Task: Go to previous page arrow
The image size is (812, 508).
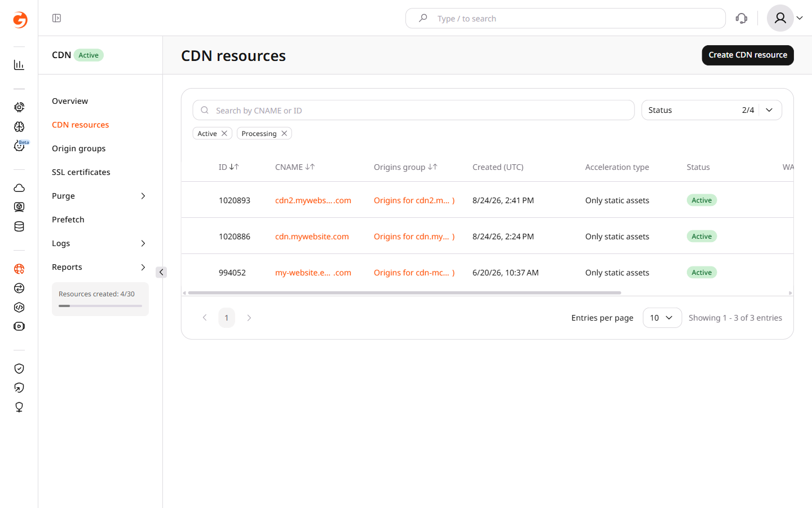Action: click(205, 318)
